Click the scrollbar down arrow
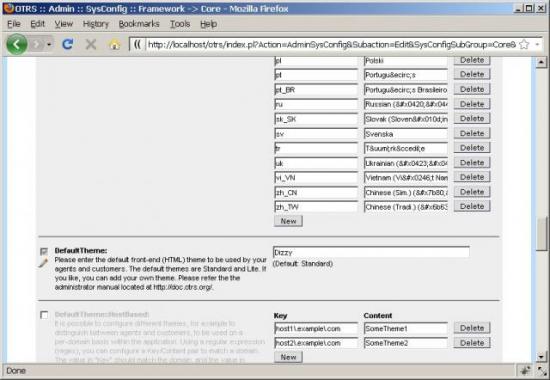 [x=541, y=357]
